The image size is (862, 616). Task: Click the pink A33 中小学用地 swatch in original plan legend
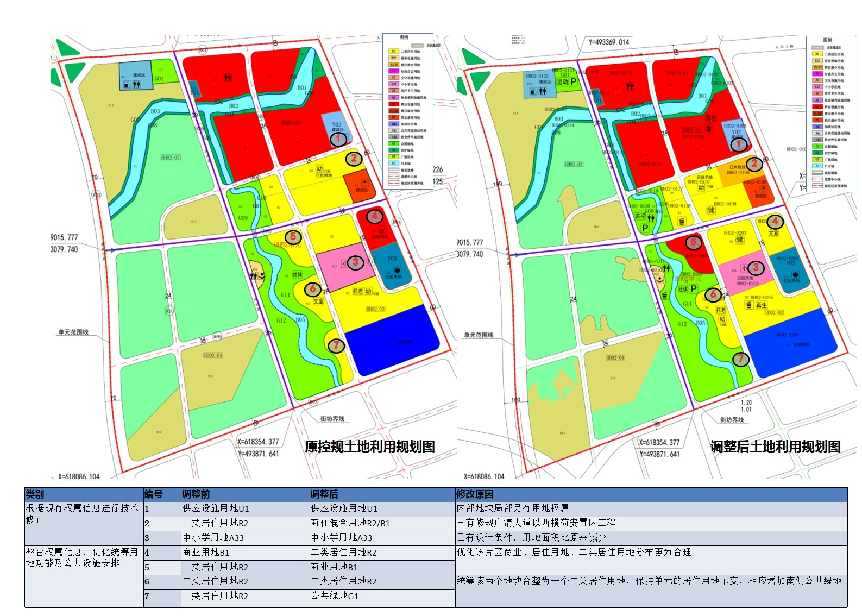(x=394, y=84)
